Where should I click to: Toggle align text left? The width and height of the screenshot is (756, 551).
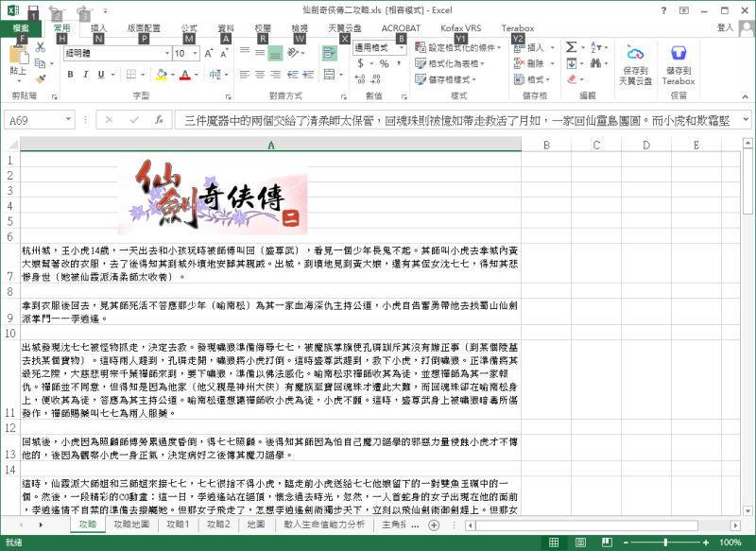(x=245, y=75)
